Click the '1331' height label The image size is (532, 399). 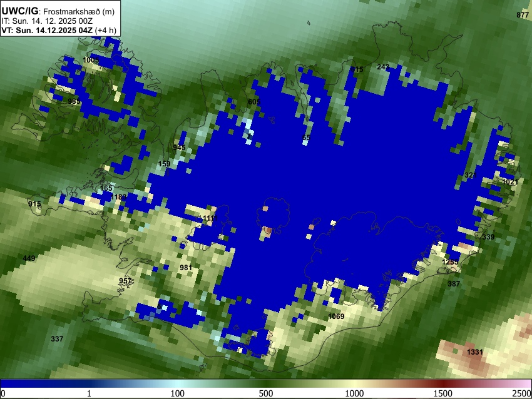click(x=474, y=352)
